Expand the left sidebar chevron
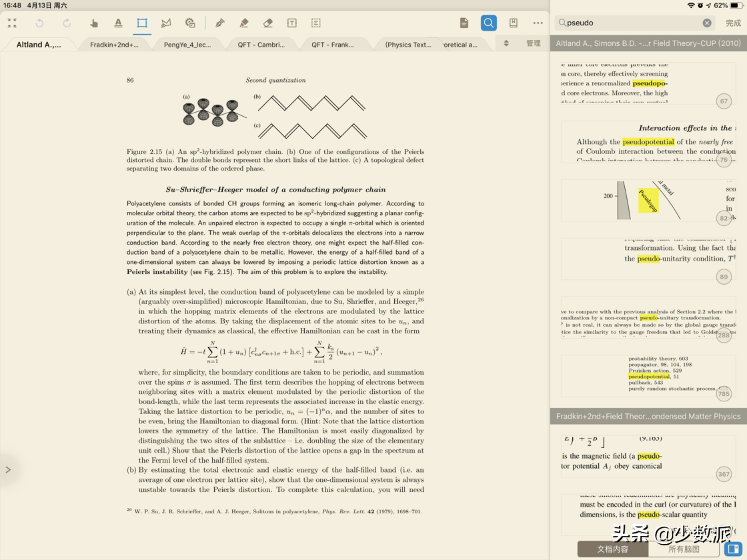Screen dimensions: 747x560 click(8, 469)
